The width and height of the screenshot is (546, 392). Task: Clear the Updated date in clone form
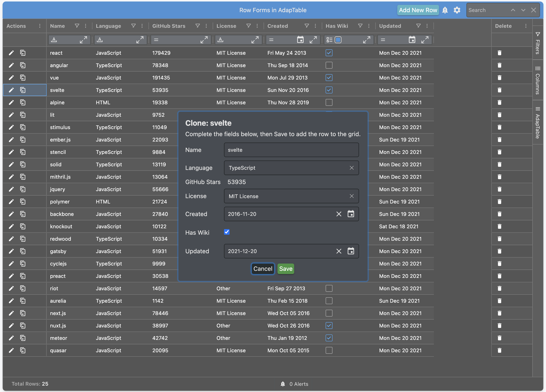click(339, 251)
